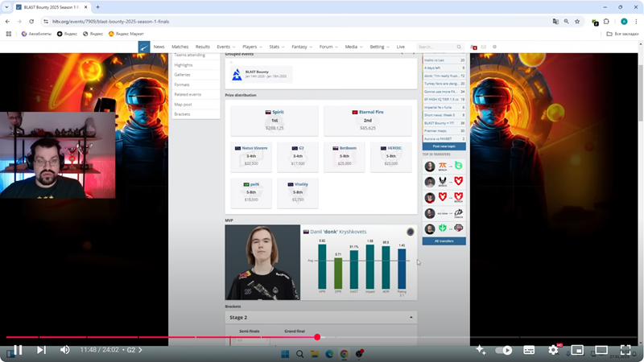Image resolution: width=644 pixels, height=362 pixels.
Task: Open the BLAST Bounty grouped event
Action: point(261,74)
